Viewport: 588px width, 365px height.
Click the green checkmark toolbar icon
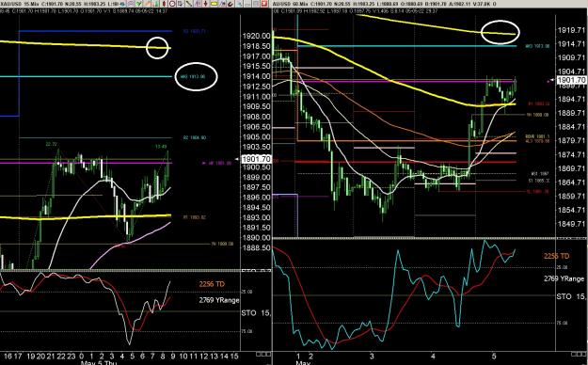click(138, 4)
